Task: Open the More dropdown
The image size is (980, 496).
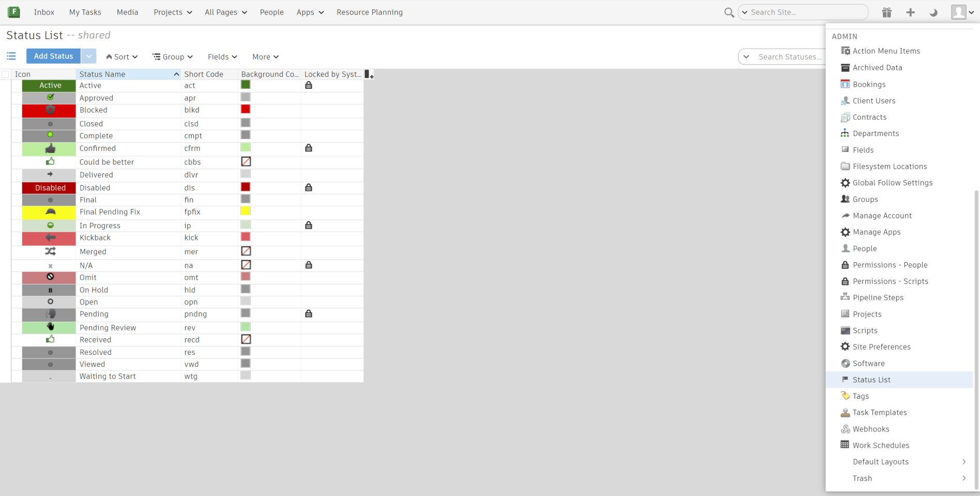Action: tap(265, 57)
